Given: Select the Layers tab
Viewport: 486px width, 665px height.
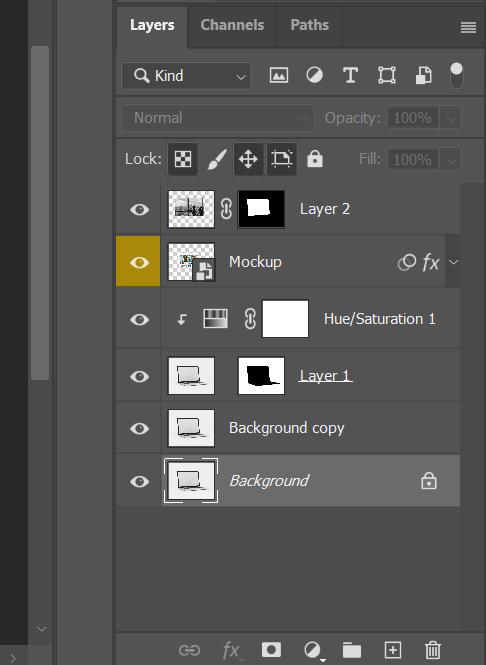Looking at the screenshot, I should coord(152,25).
